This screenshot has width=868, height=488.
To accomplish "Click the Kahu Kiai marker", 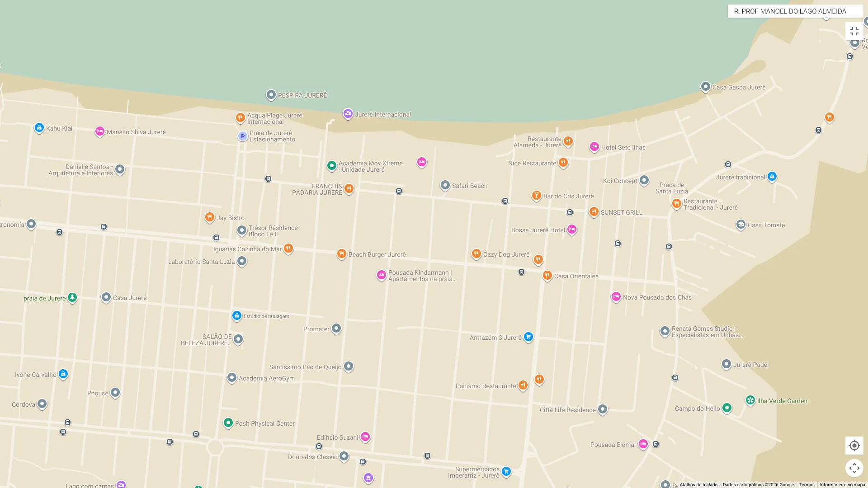I will 39,127.
